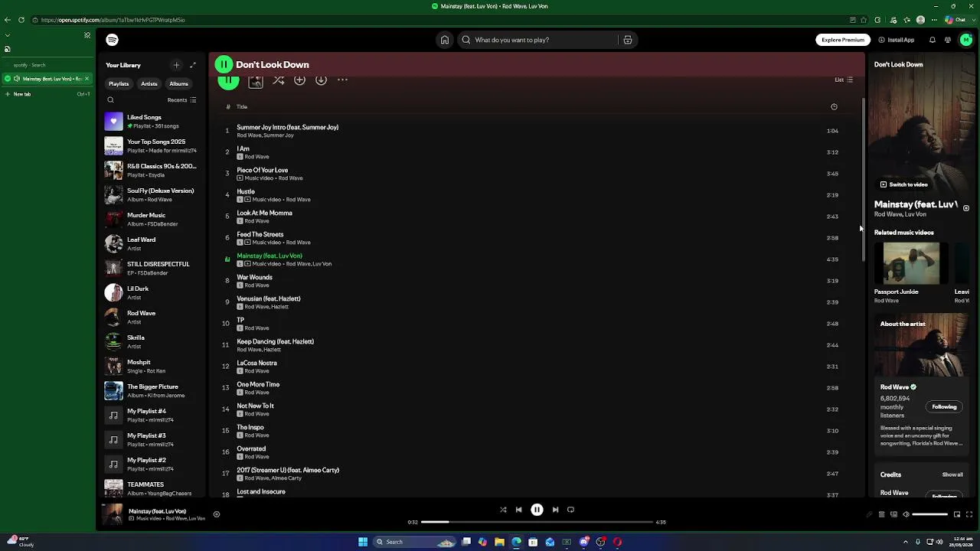Click the duration clock column header
980x551 pixels.
[834, 106]
